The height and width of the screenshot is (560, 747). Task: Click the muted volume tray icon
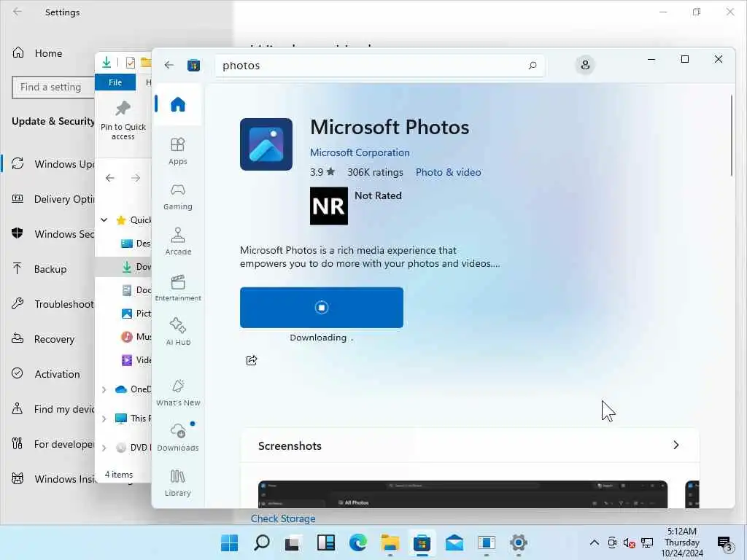629,542
